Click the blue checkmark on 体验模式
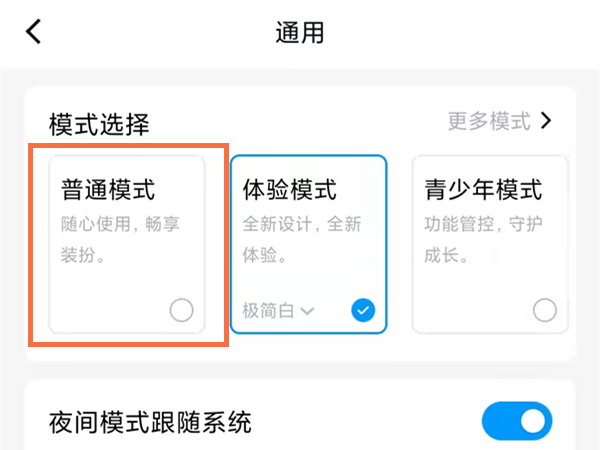Viewport: 600px width, 450px height. (x=363, y=310)
